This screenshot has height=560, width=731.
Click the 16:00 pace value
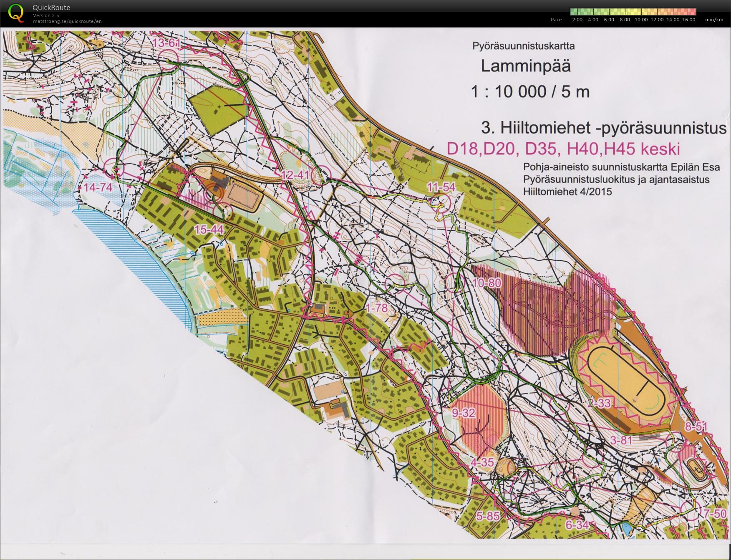(689, 20)
